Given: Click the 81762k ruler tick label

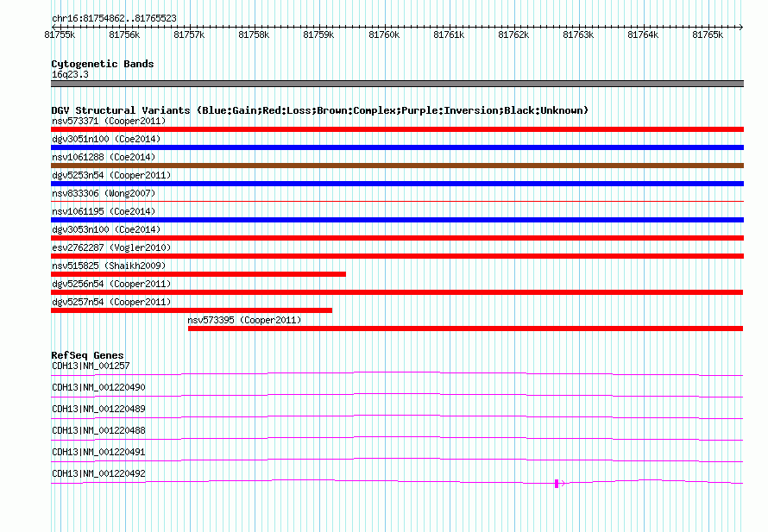Looking at the screenshot, I should (x=513, y=34).
